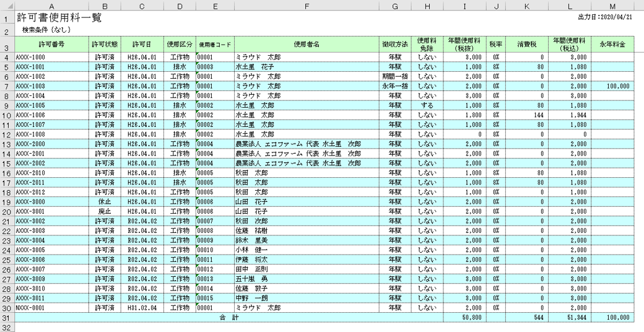
Task: Select the 144 consumption tax cell
Action: coord(527,115)
